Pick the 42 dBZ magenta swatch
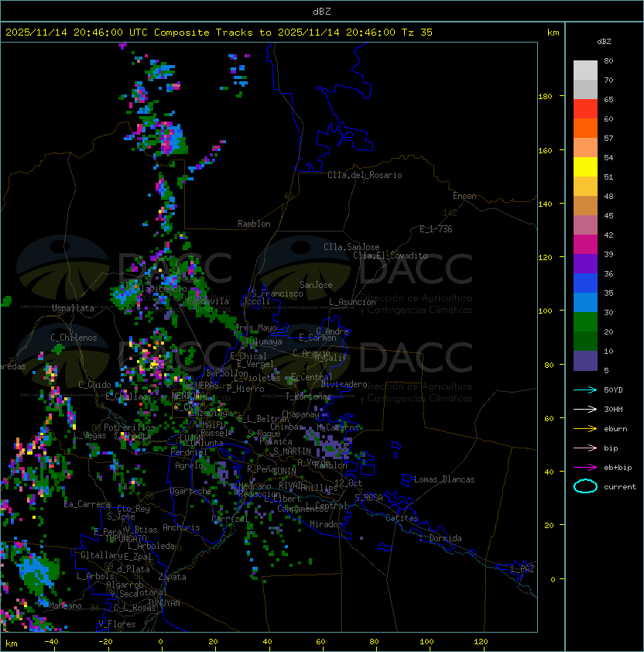Image resolution: width=644 pixels, height=652 pixels. point(585,245)
